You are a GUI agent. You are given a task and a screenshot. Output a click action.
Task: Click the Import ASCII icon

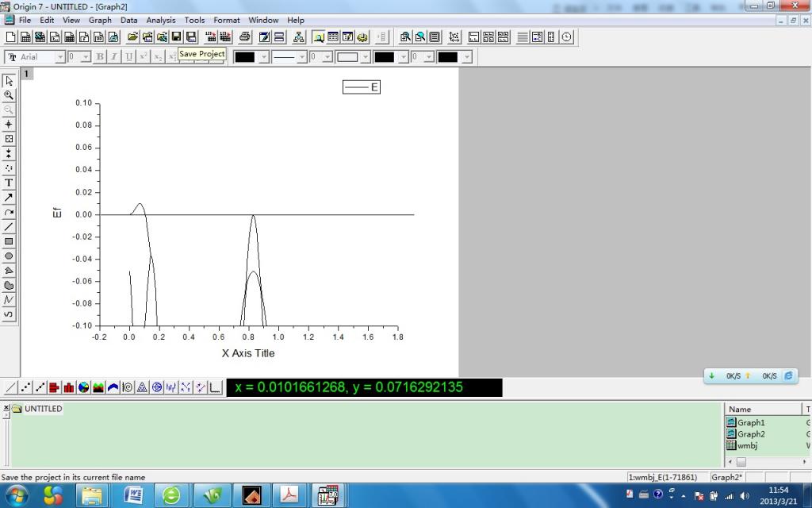[x=210, y=37]
